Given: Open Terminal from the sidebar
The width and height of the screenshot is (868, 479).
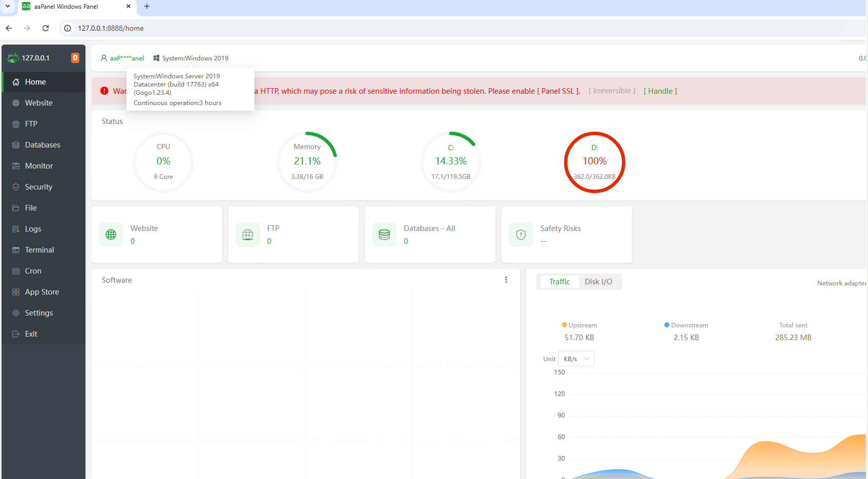Looking at the screenshot, I should (39, 250).
